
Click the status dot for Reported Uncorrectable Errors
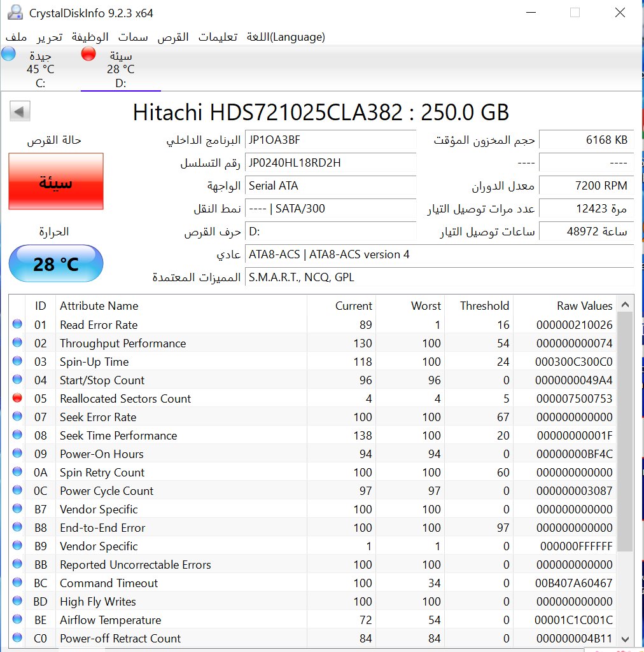pos(17,564)
